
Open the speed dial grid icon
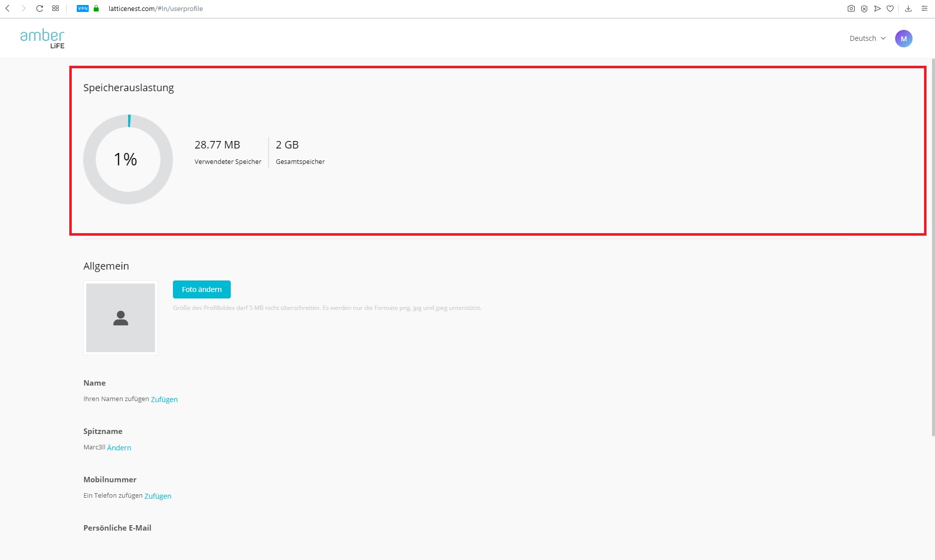[x=56, y=8]
